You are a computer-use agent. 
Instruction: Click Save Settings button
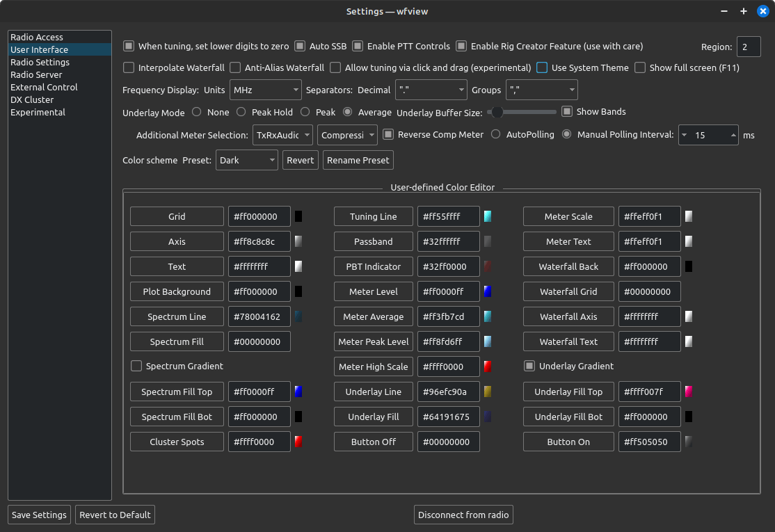click(39, 515)
